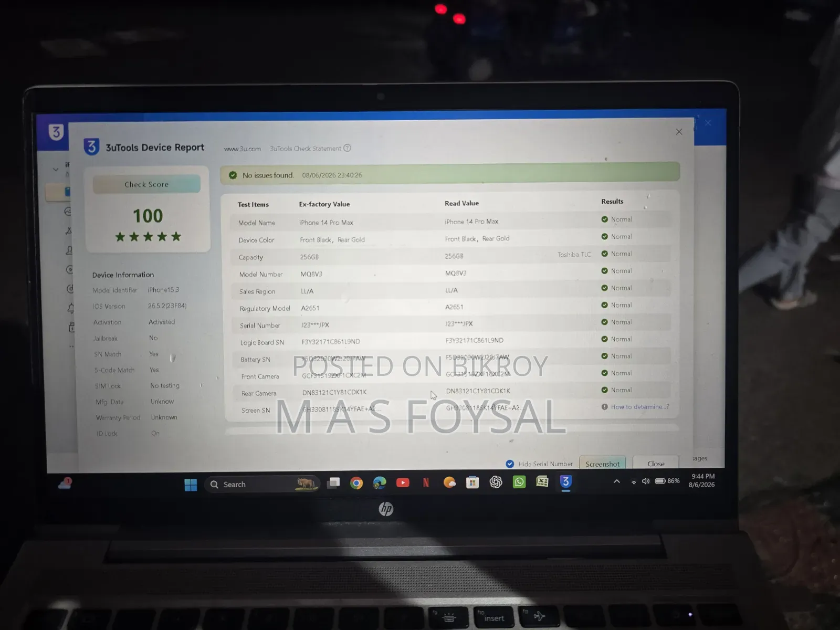
Task: Click the ex-factory Logic Board SN value F3Y32171C861L9ND
Action: point(331,342)
